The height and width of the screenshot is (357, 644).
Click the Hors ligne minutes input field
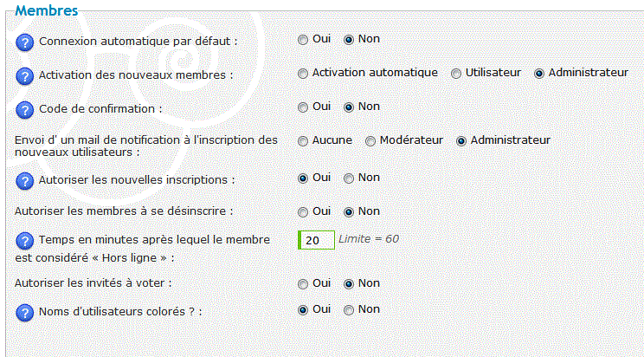coord(316,240)
